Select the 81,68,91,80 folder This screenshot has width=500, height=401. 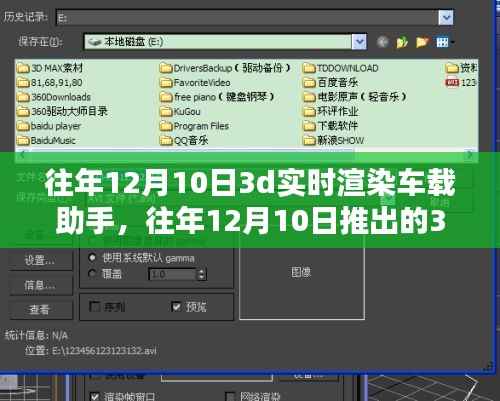point(50,82)
